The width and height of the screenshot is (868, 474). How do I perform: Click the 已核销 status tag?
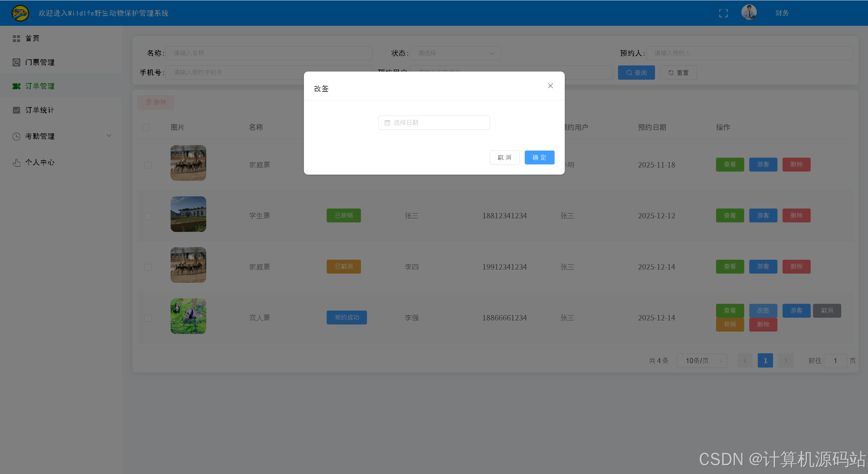coord(344,215)
